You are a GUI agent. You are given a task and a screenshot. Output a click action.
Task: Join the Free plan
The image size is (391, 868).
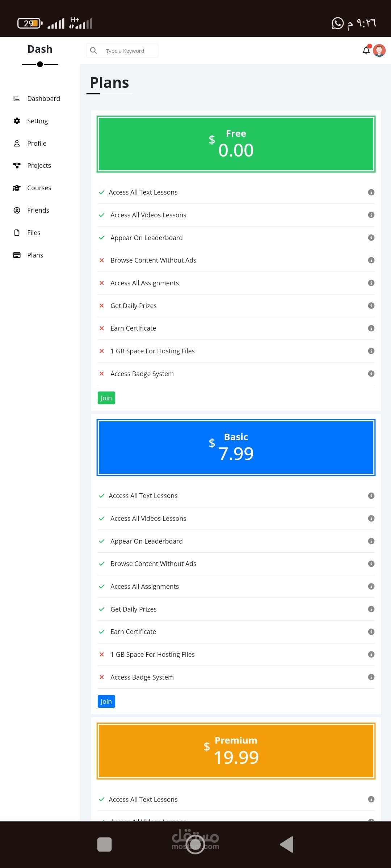pyautogui.click(x=106, y=398)
